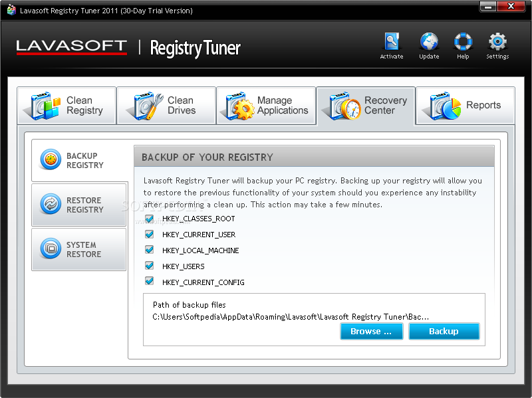Viewport: 532px width, 398px height.
Task: Open the Update globe icon
Action: (x=429, y=41)
